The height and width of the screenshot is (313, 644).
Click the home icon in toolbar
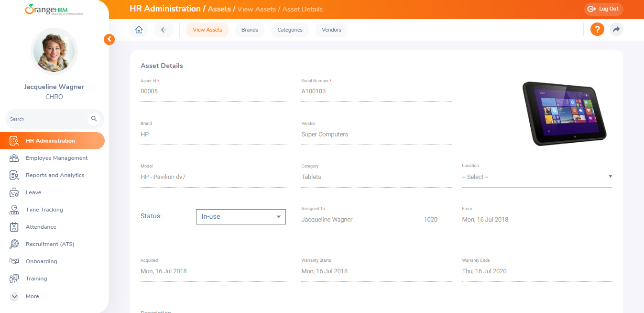click(139, 30)
